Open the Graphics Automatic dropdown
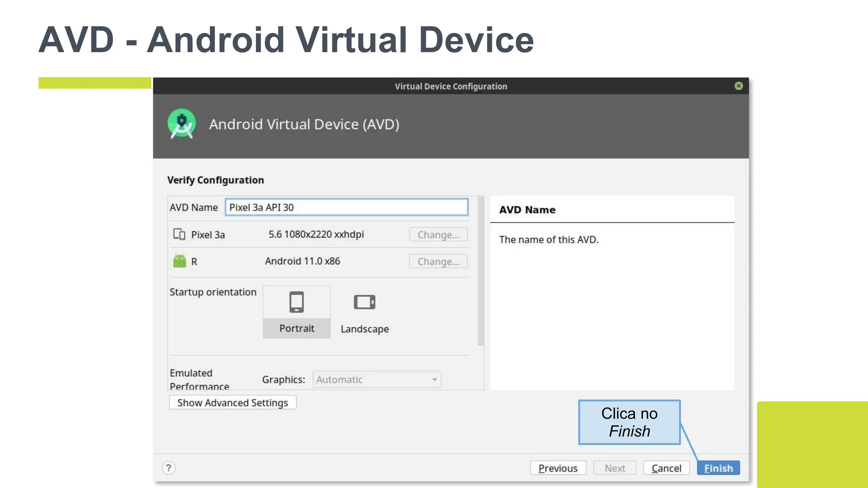The height and width of the screenshot is (488, 868). (x=377, y=380)
